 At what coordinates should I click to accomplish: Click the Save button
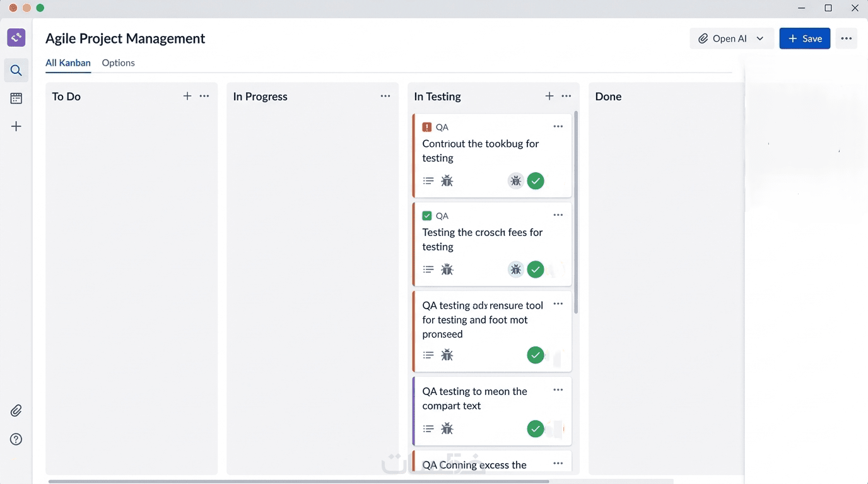tap(805, 38)
